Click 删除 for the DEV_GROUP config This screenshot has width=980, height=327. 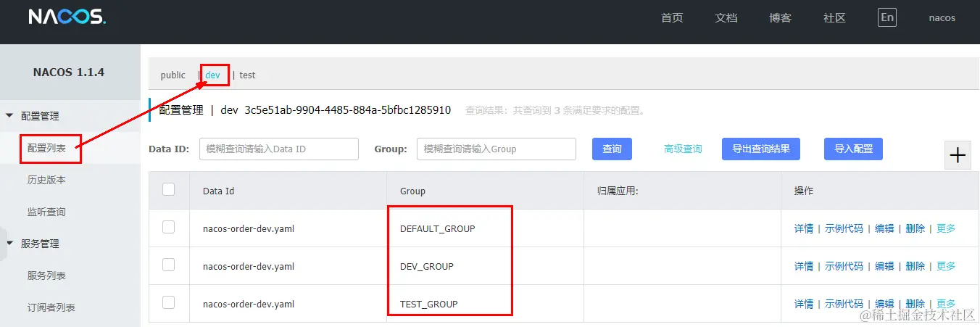(915, 266)
